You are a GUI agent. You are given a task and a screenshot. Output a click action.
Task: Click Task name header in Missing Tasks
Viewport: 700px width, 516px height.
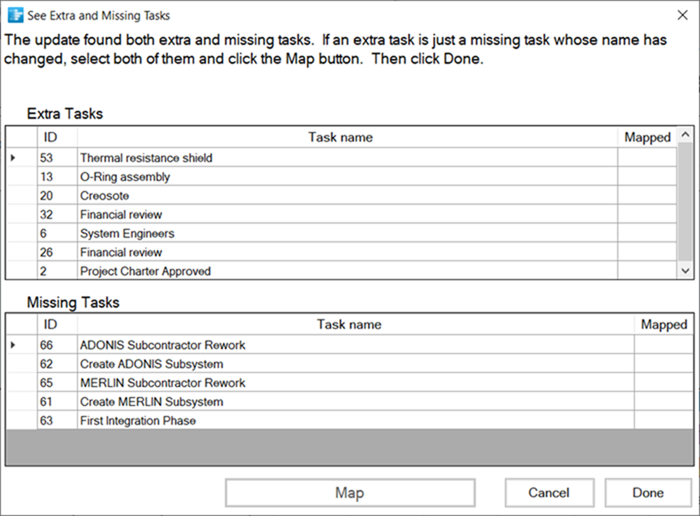point(355,325)
